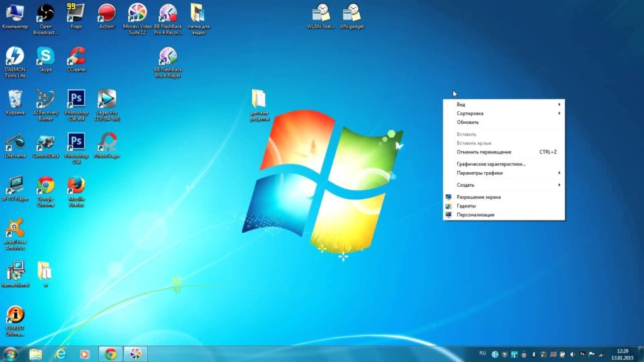Select the avast! Free Antivirus icon
Image resolution: width=644 pixels, height=362 pixels.
tap(14, 228)
